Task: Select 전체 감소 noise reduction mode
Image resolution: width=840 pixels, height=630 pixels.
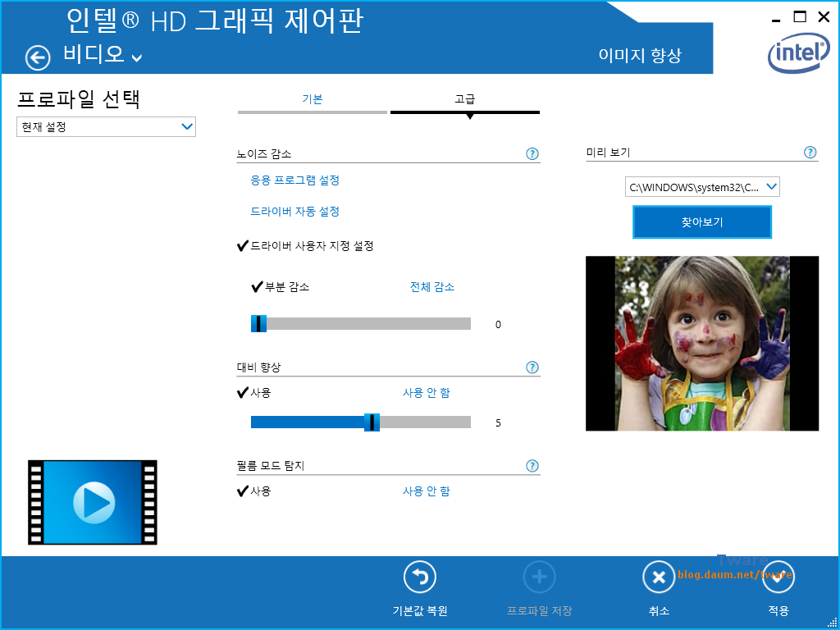Action: pyautogui.click(x=432, y=286)
